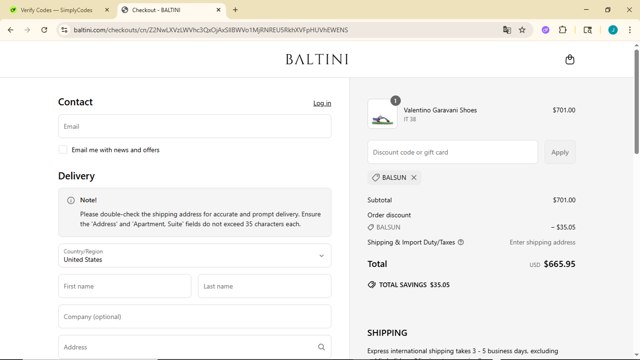
Task: Apply the discount code button
Action: 560,152
